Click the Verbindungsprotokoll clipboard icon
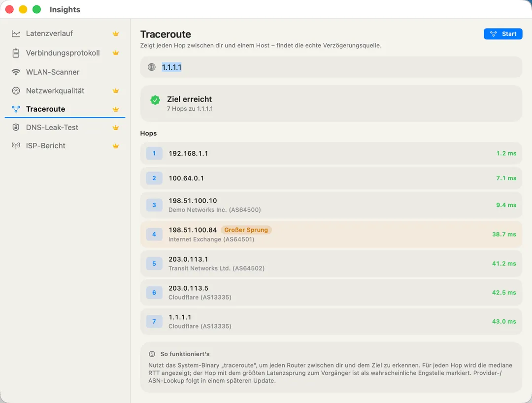This screenshot has width=532, height=403. [16, 53]
